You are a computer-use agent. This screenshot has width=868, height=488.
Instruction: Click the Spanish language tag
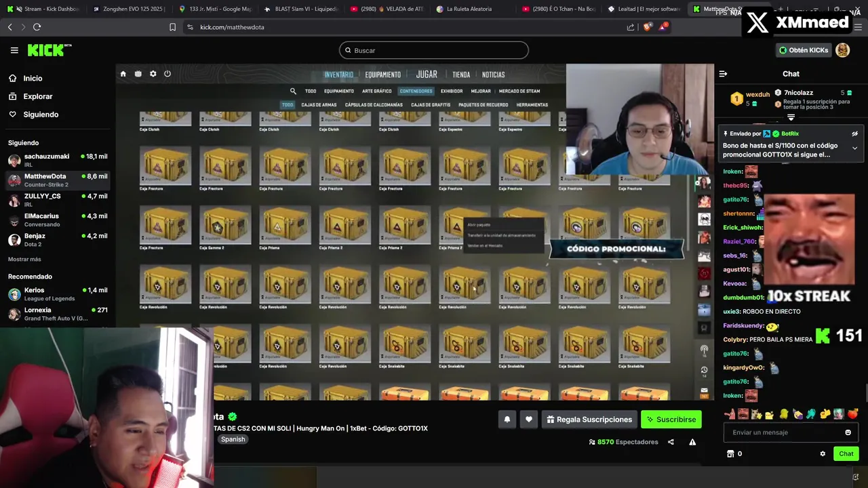(x=233, y=439)
